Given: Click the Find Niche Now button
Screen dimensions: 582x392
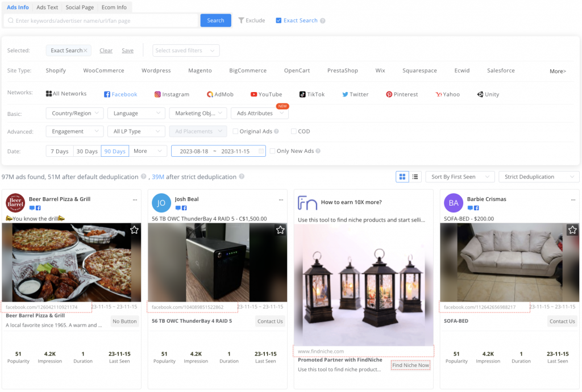Looking at the screenshot, I should point(410,365).
